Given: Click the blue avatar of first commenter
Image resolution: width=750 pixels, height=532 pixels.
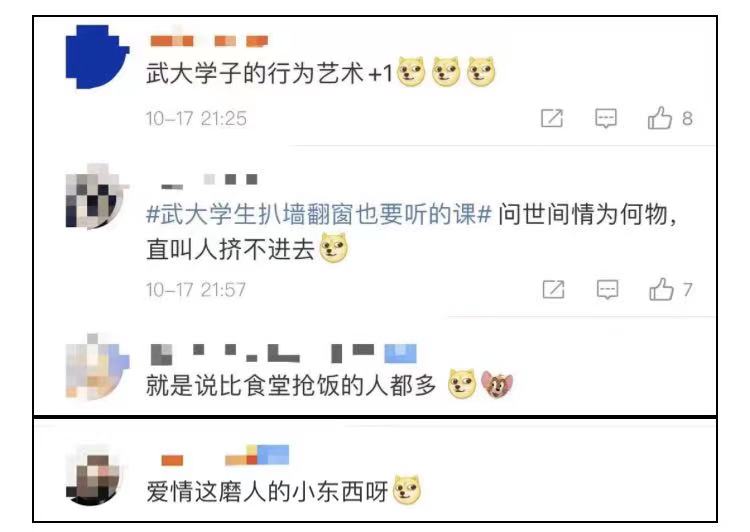Looking at the screenshot, I should point(97,56).
